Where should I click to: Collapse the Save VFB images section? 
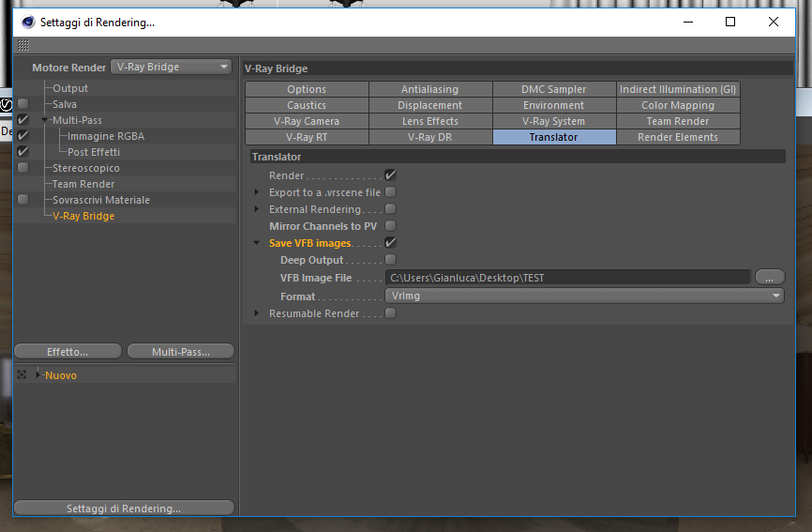tap(256, 242)
